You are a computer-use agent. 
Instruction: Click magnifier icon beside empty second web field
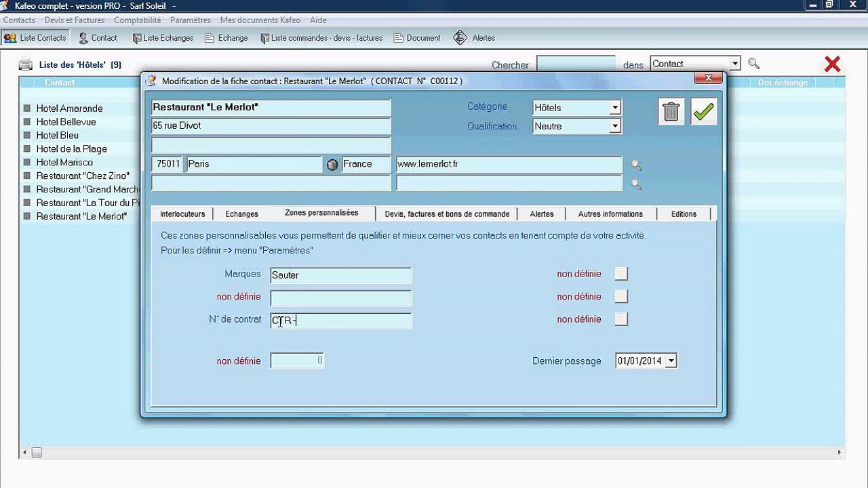pos(636,184)
